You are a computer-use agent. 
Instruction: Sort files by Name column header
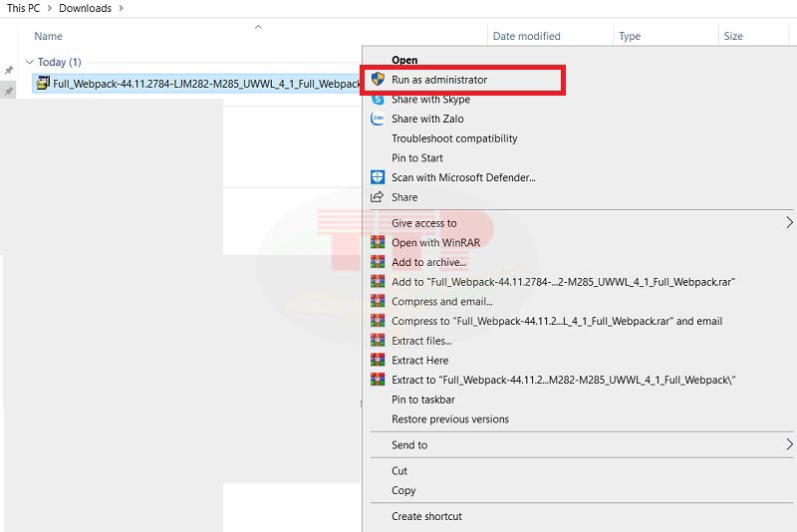[x=49, y=36]
